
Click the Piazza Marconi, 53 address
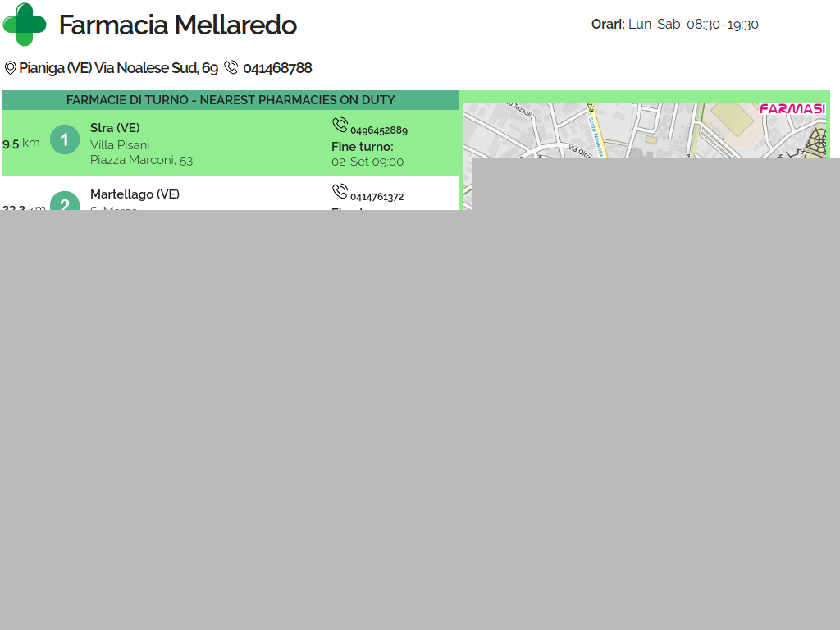coord(141,160)
